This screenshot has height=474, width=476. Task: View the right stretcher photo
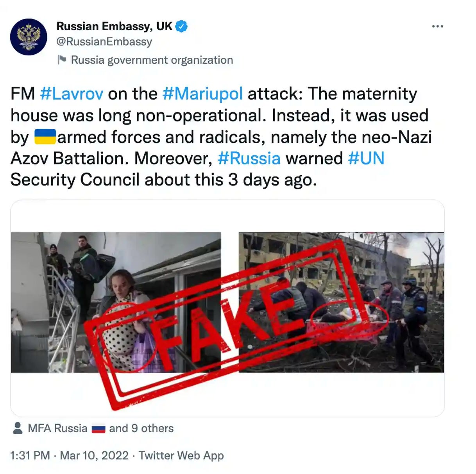[x=341, y=303]
